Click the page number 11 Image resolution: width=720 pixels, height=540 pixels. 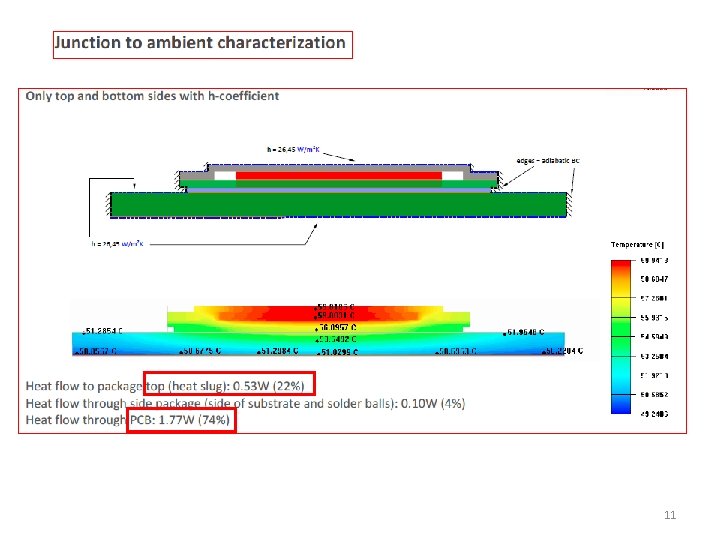coord(670,515)
